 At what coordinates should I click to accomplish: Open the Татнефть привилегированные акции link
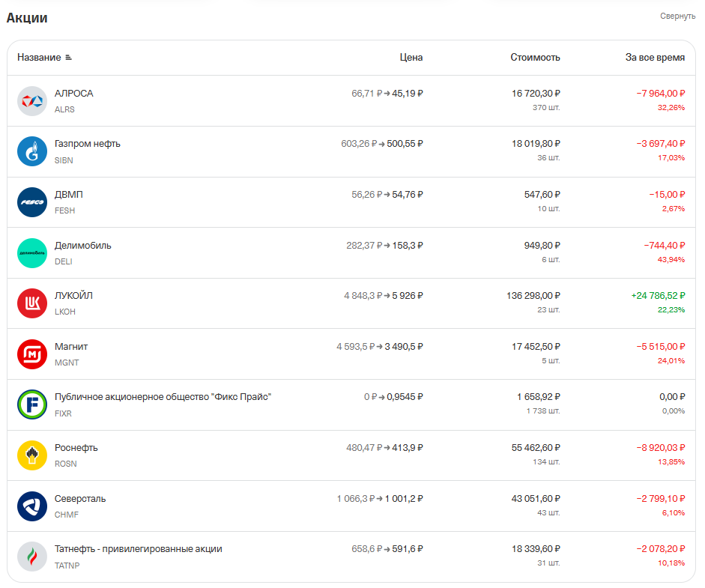coord(139,549)
